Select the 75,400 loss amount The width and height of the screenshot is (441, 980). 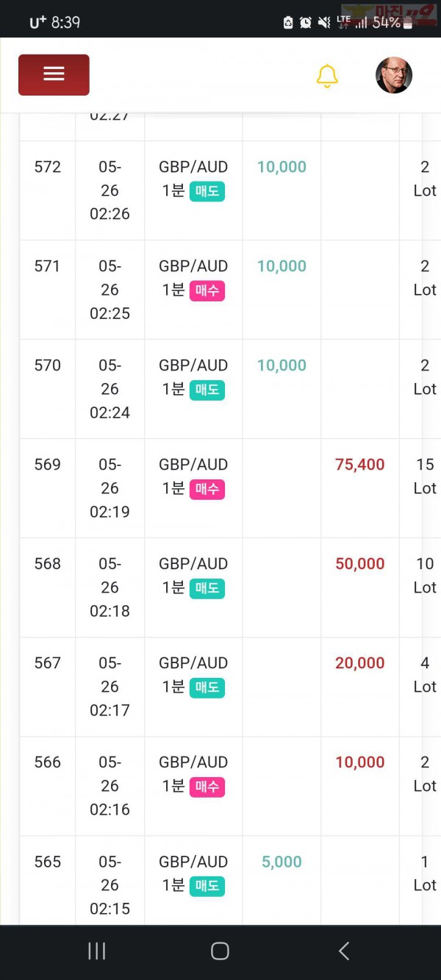click(360, 465)
